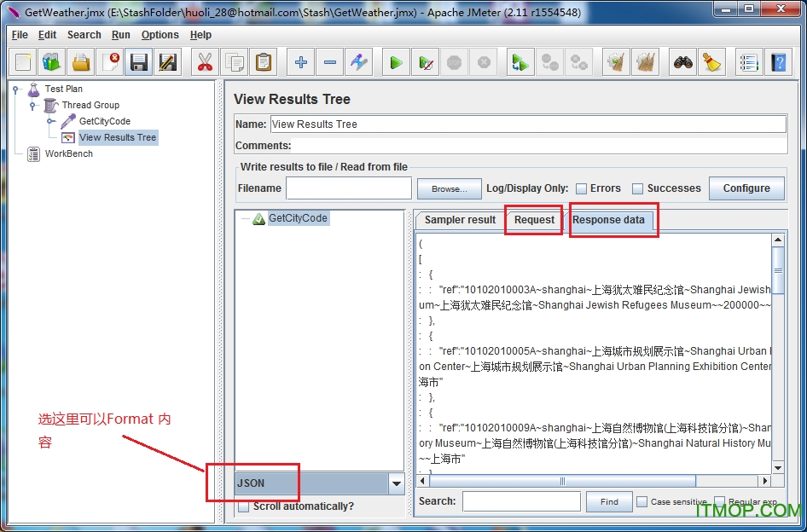Click the Filename input field
807x532 pixels.
[x=348, y=188]
